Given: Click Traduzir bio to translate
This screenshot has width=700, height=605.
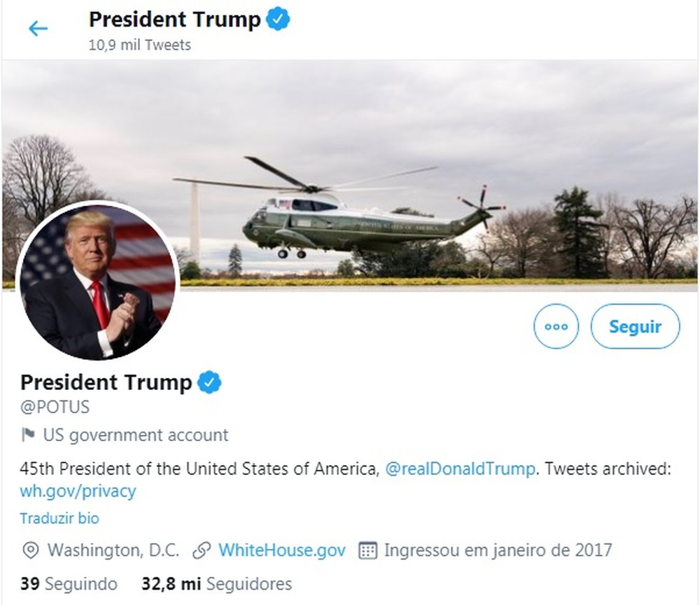Looking at the screenshot, I should [x=59, y=518].
